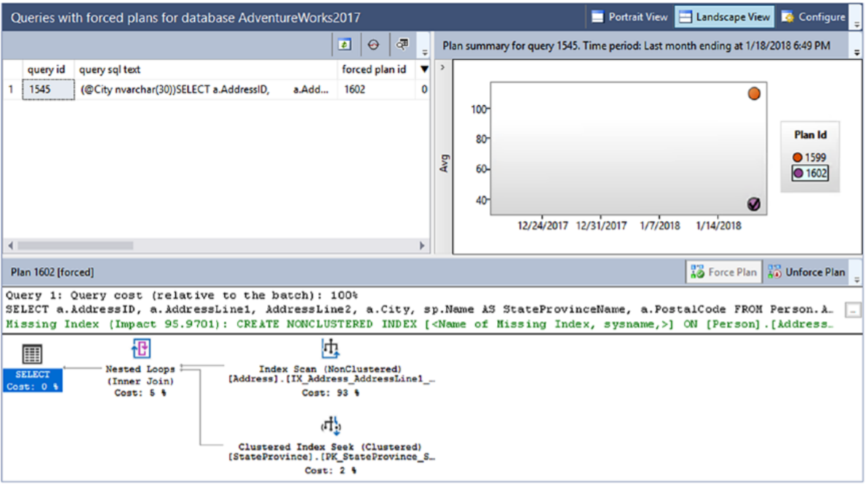The width and height of the screenshot is (868, 484).
Task: Select plan 1602 in the legend
Action: click(x=810, y=173)
